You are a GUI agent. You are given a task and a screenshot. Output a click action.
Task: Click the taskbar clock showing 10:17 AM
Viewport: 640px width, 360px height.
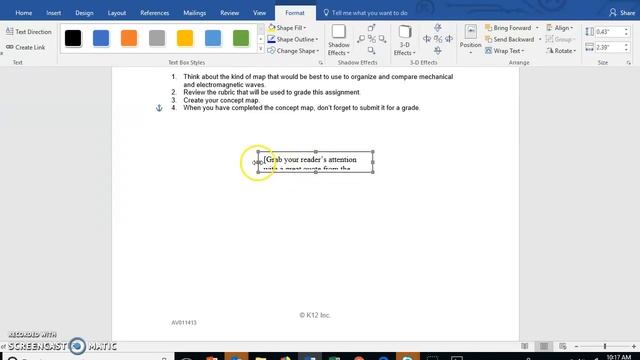(619, 357)
